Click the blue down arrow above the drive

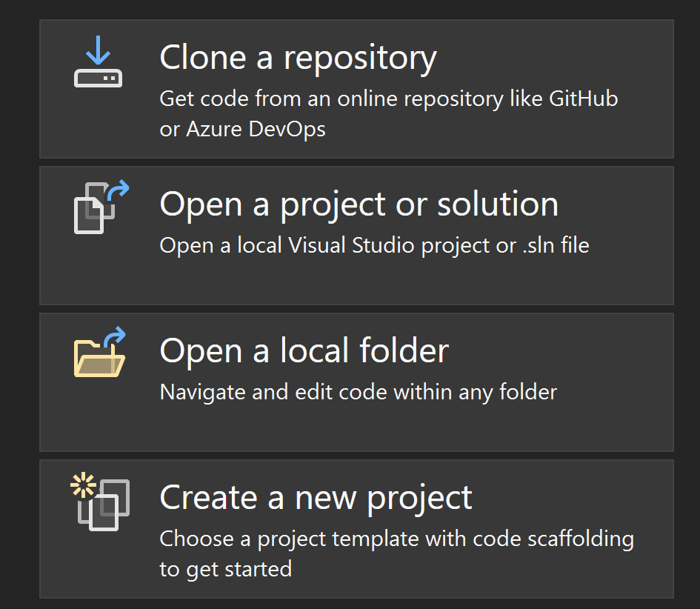click(x=99, y=50)
